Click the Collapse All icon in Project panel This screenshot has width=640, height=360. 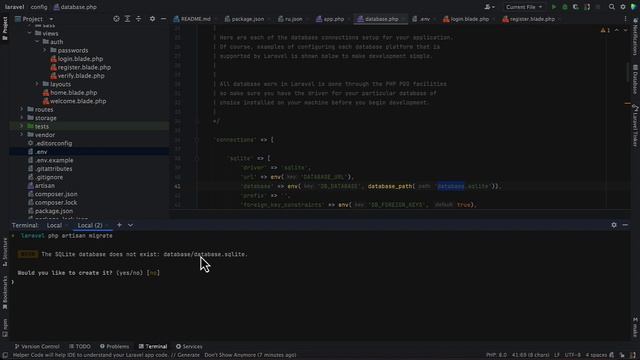138,19
